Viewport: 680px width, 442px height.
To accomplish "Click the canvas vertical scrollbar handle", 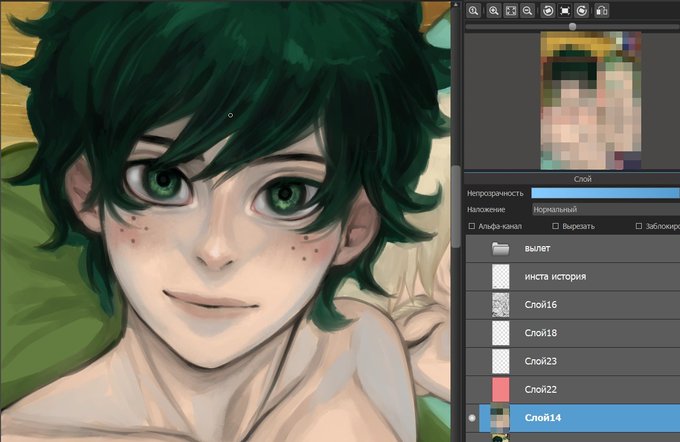I will pyautogui.click(x=456, y=206).
